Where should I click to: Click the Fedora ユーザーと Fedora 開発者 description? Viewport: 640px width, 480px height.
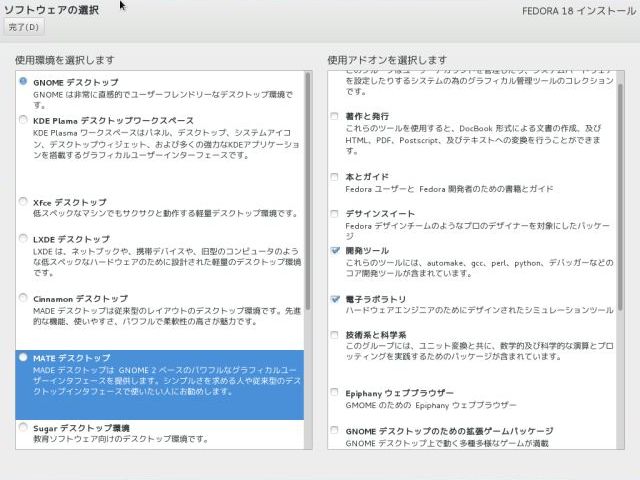(x=449, y=189)
